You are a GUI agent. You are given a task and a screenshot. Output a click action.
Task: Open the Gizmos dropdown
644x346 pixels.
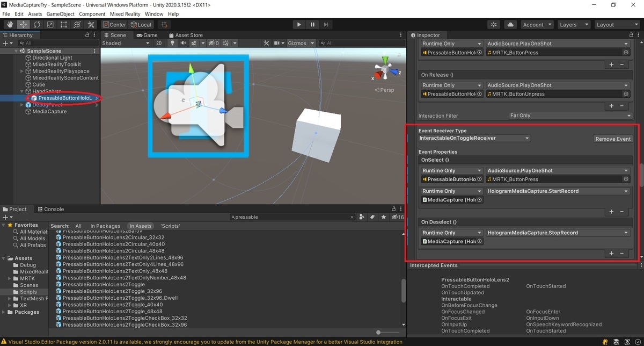300,44
